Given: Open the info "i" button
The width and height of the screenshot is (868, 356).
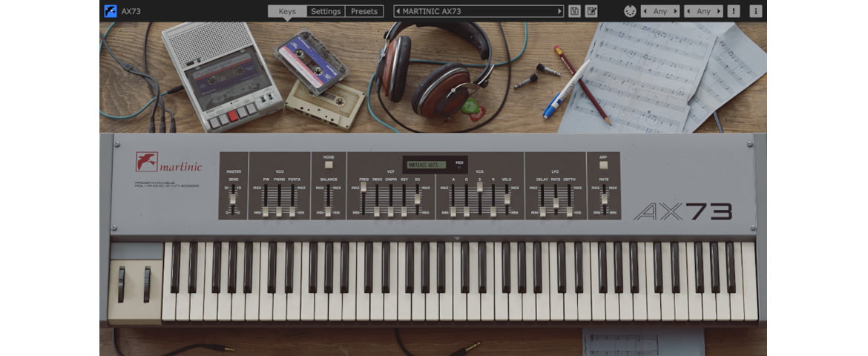Looking at the screenshot, I should [756, 11].
